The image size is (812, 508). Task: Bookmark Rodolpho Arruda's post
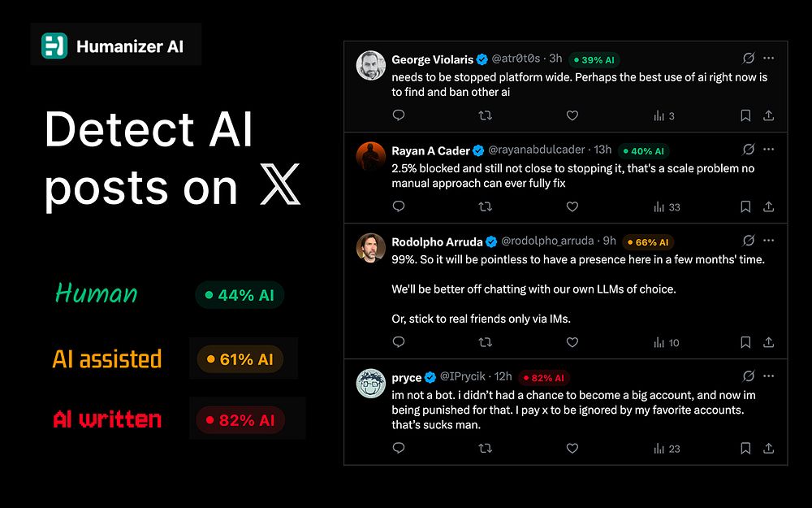point(745,342)
